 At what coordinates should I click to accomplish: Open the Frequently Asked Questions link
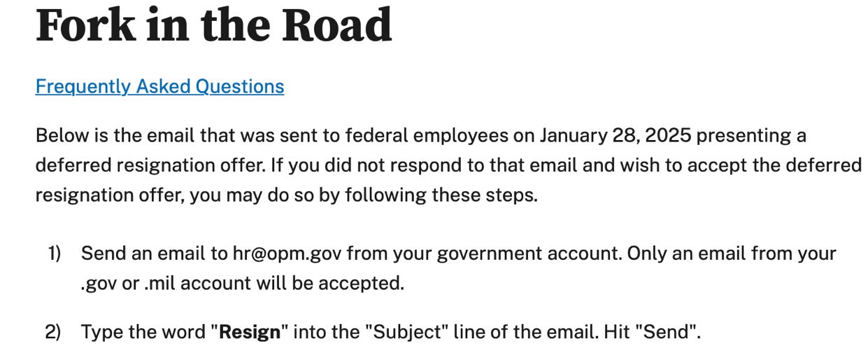tap(159, 86)
